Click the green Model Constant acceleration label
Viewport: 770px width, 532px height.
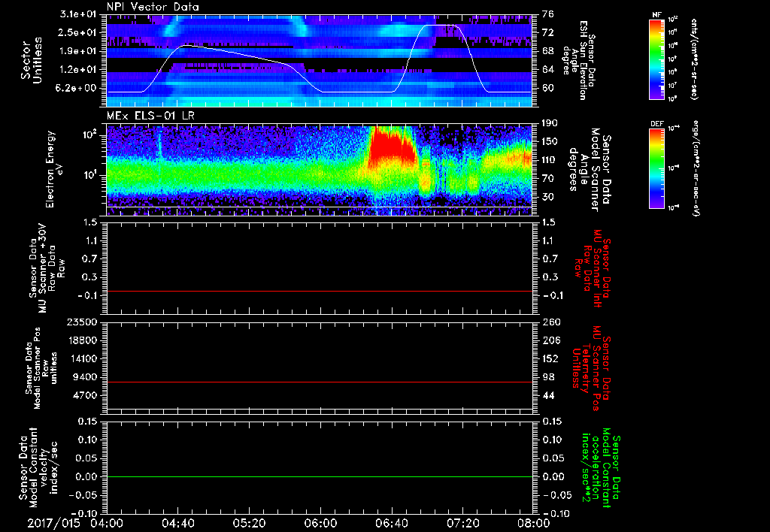[x=601, y=468]
